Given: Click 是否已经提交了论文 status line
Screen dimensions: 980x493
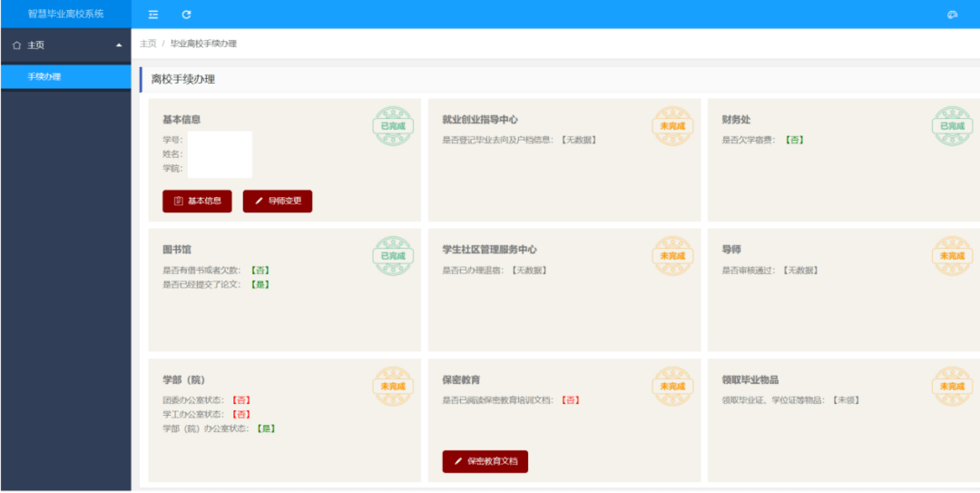Looking at the screenshot, I should click(216, 284).
